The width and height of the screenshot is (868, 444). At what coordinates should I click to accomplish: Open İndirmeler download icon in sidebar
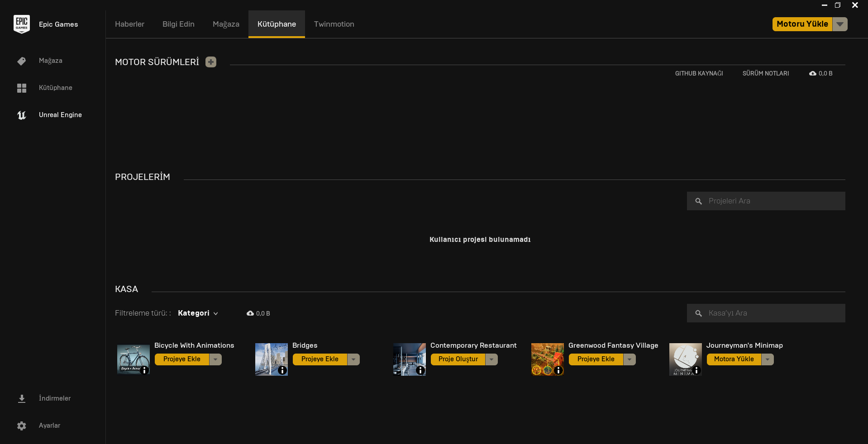click(22, 399)
